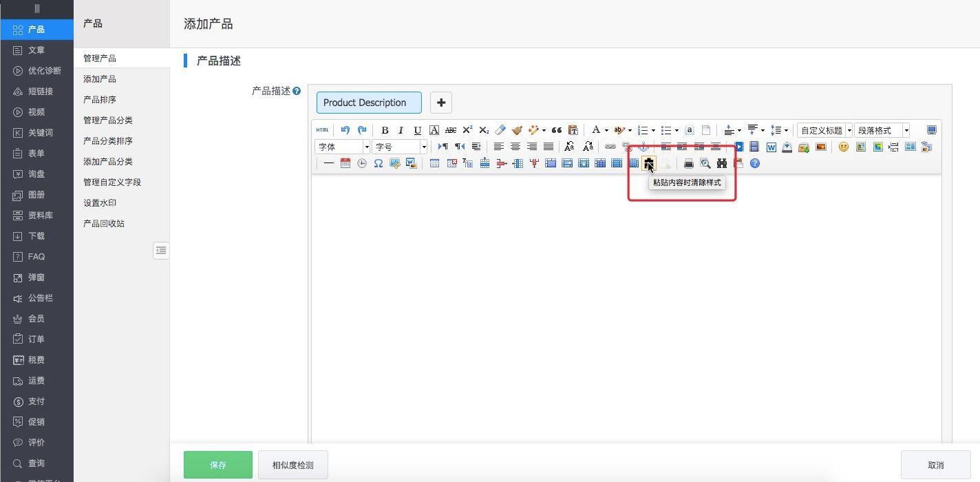Open the font color picker arrow
The height and width of the screenshot is (482, 980).
pyautogui.click(x=606, y=130)
